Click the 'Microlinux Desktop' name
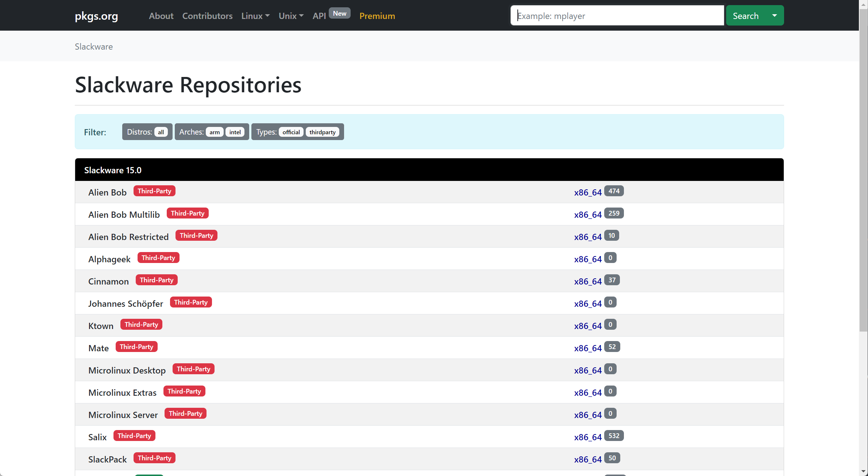The height and width of the screenshot is (476, 868). 127,371
